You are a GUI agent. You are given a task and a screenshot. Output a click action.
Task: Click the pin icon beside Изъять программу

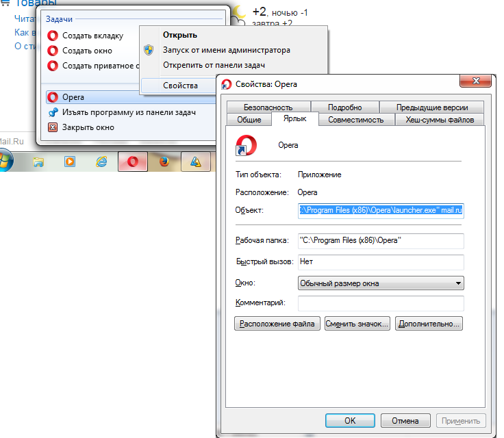53,112
